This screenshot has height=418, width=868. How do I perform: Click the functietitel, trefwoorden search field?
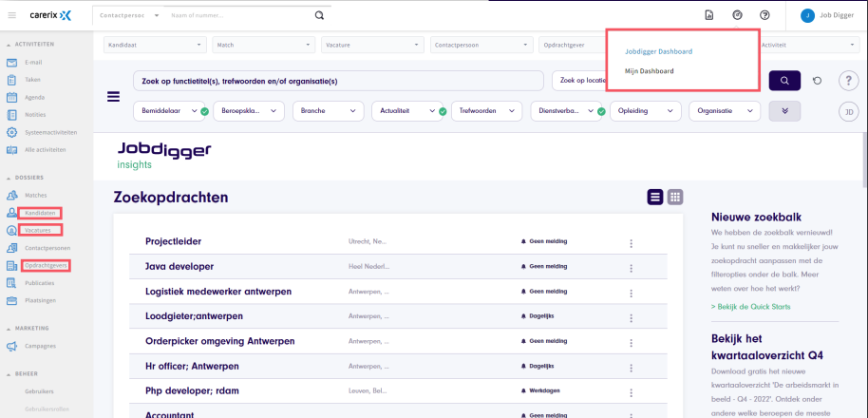click(x=338, y=81)
